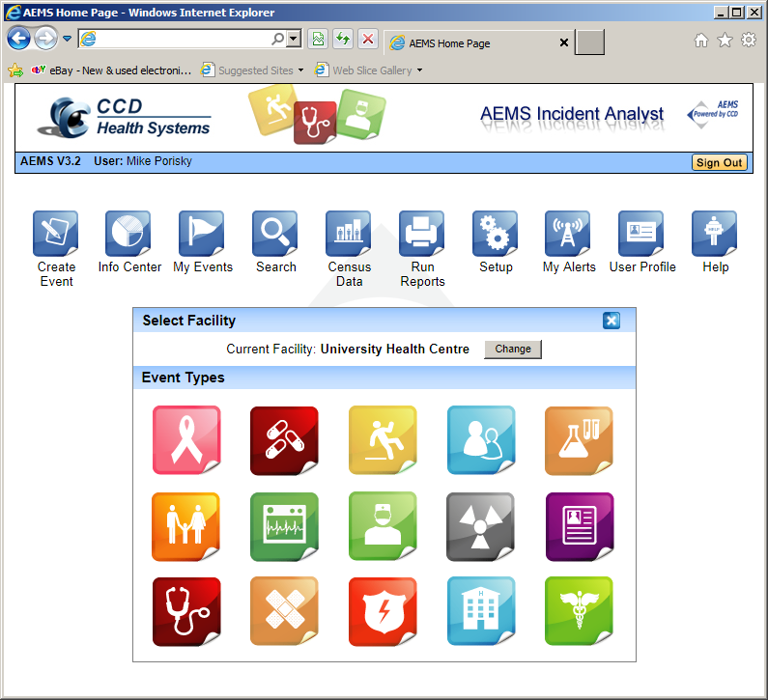Select the radiation hazard event type
Image resolution: width=768 pixels, height=700 pixels.
(481, 527)
